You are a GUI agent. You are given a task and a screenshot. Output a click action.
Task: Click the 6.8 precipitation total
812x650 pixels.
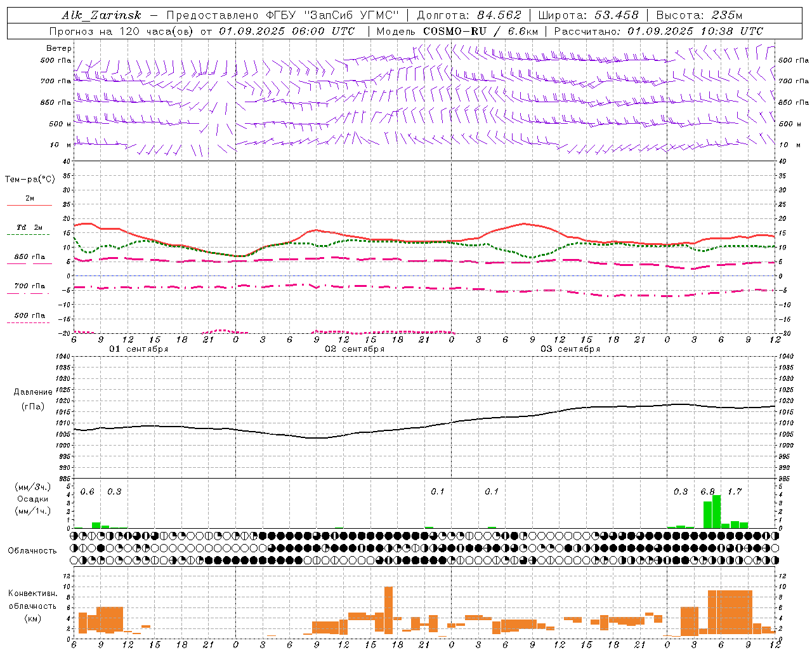(x=707, y=492)
